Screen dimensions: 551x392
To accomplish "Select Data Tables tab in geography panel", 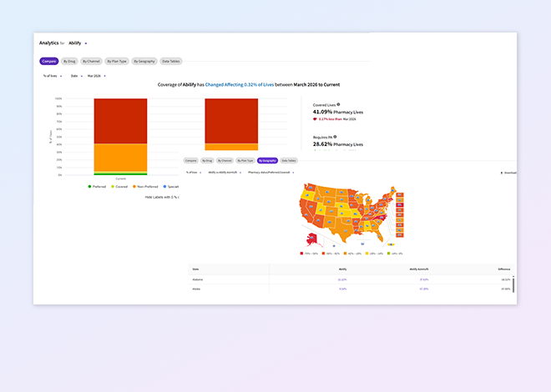I will click(289, 160).
